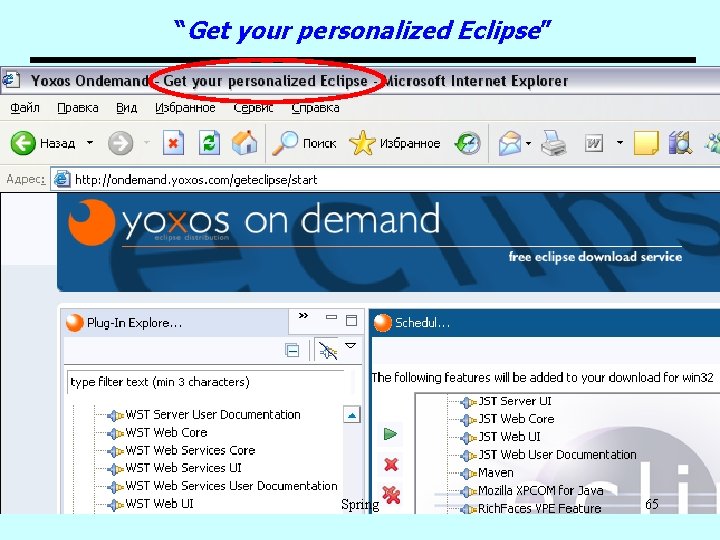Start download with green play icon
The height and width of the screenshot is (540, 720).
pyautogui.click(x=390, y=434)
